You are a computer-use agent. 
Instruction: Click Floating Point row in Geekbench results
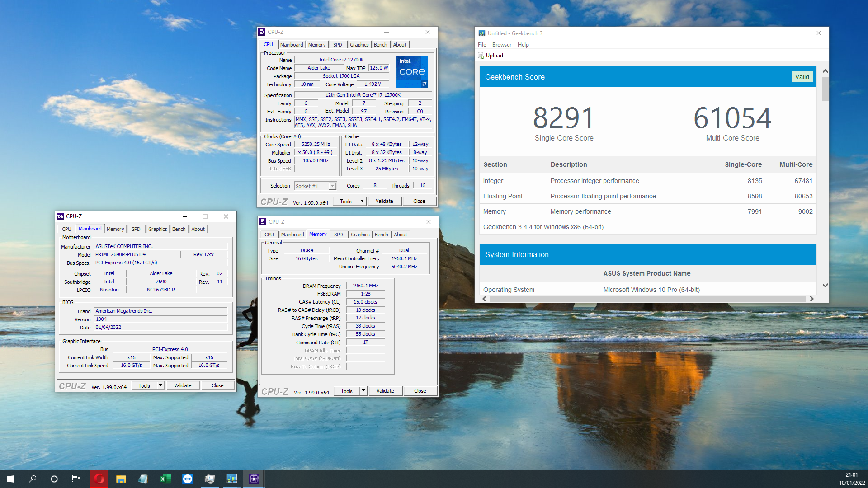click(x=647, y=196)
